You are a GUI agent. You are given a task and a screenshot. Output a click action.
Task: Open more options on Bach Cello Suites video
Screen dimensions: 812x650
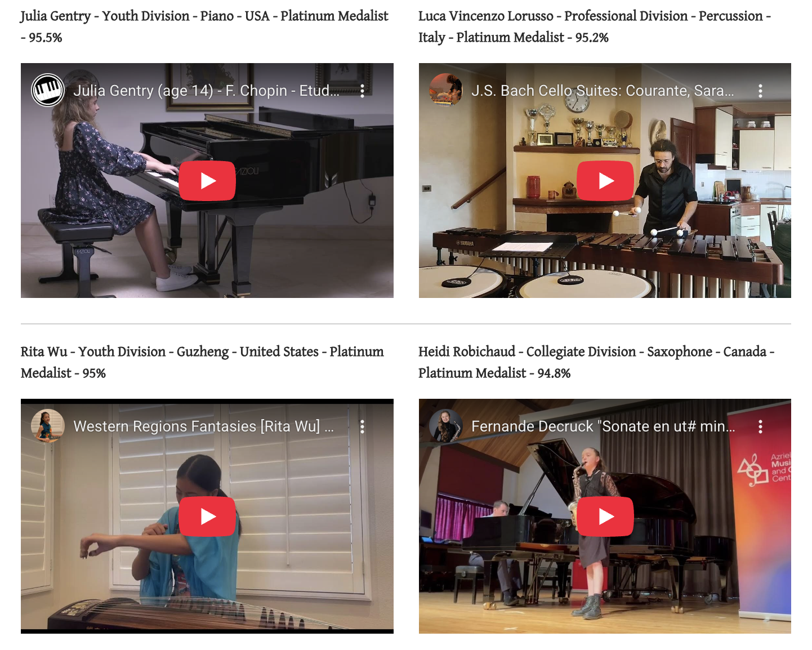coord(760,91)
